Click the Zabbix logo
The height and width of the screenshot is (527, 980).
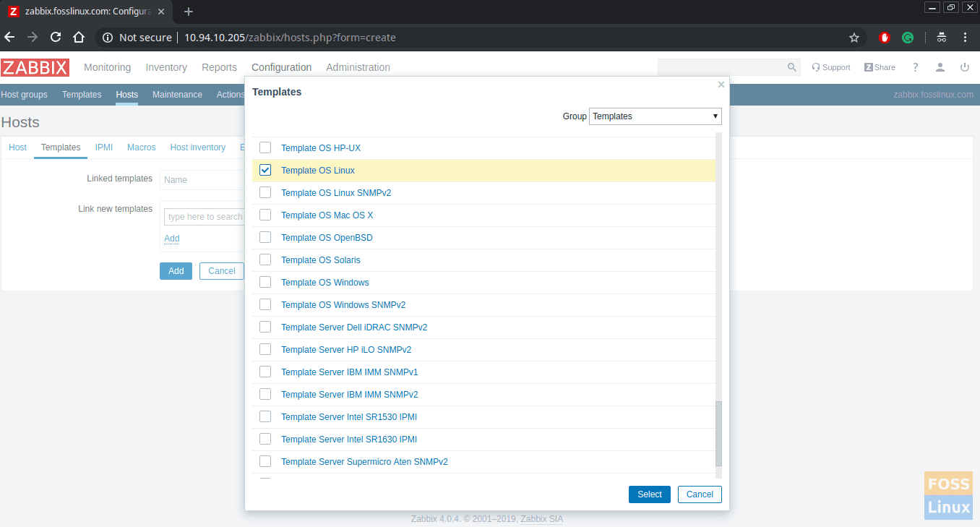(x=35, y=67)
